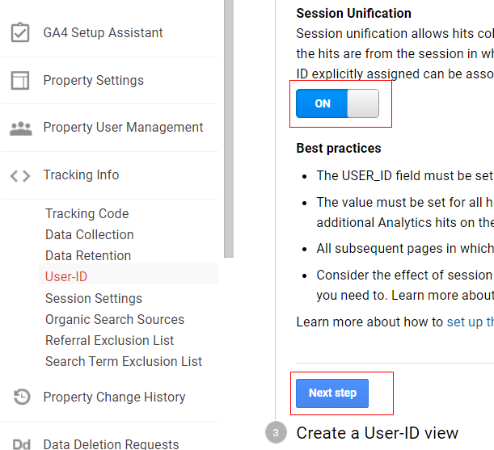
Task: Select the User-ID submenu item
Action: point(66,276)
